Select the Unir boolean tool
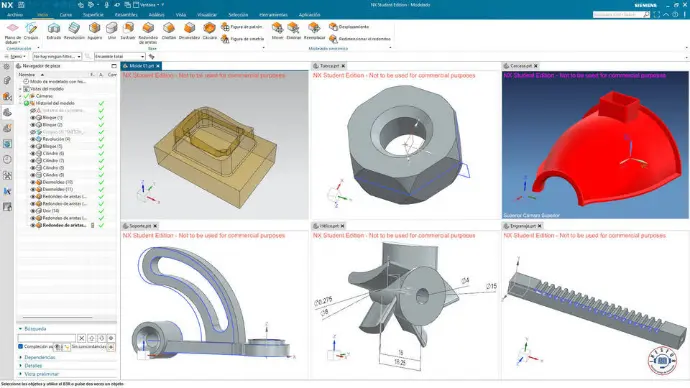690x388 pixels. click(x=112, y=31)
